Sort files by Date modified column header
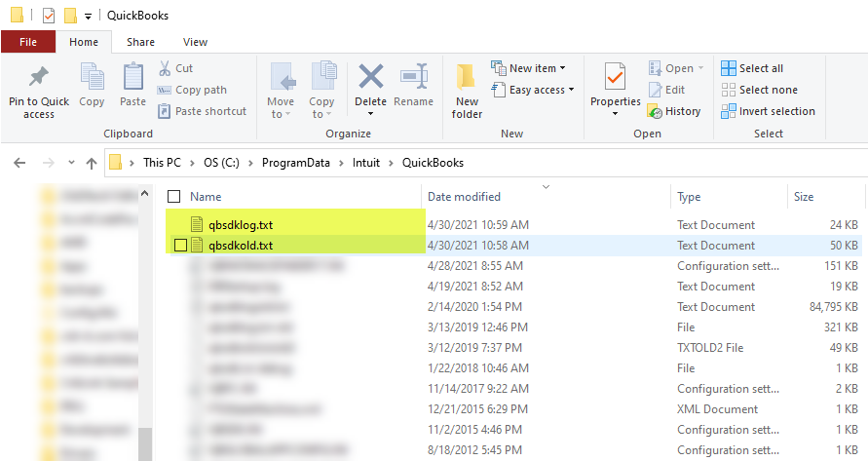 (465, 197)
